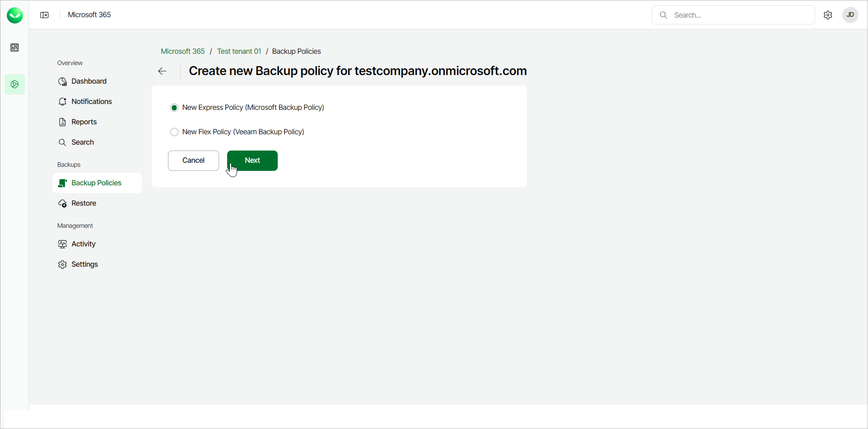Click the New Flex Policy label text
Image resolution: width=868 pixels, height=429 pixels.
tap(243, 132)
